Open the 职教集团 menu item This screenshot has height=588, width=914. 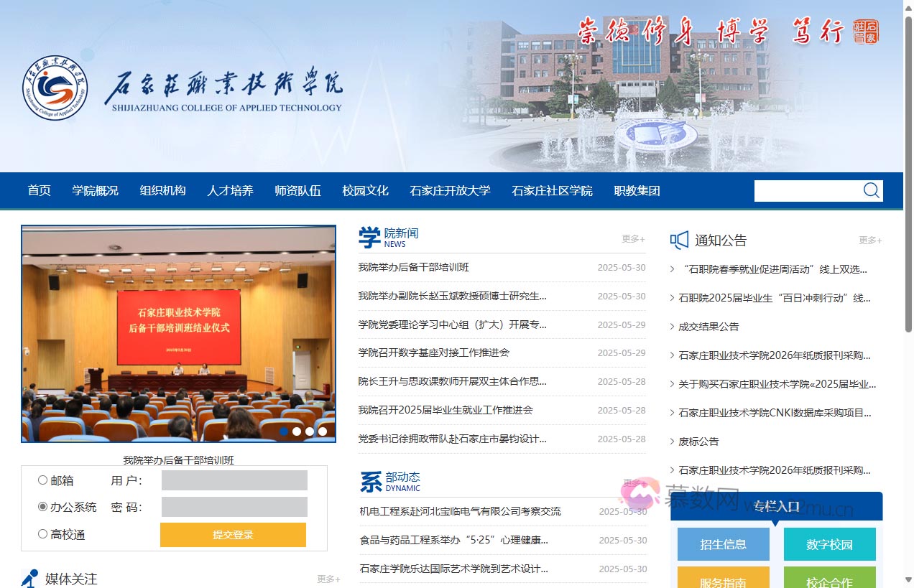pos(637,190)
